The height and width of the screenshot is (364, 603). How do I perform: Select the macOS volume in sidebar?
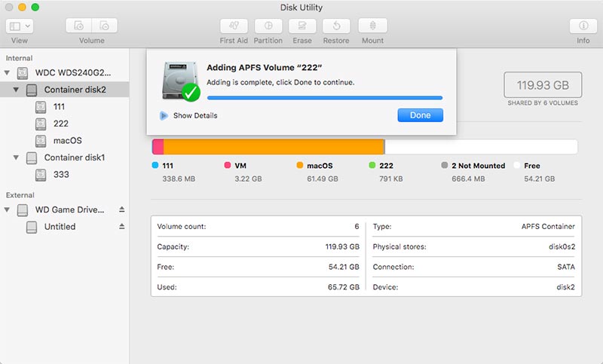click(67, 141)
